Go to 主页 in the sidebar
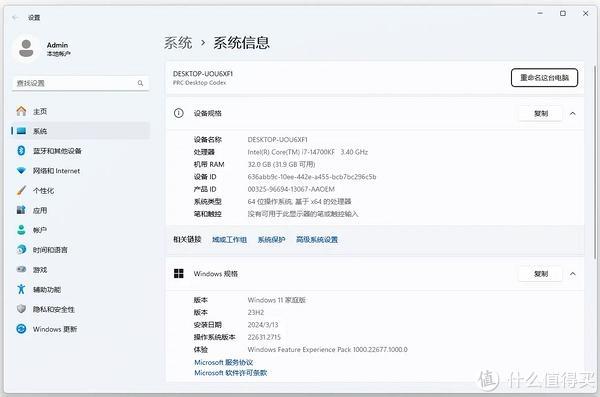Screen dimensions: 600x397 (x=80, y=111)
